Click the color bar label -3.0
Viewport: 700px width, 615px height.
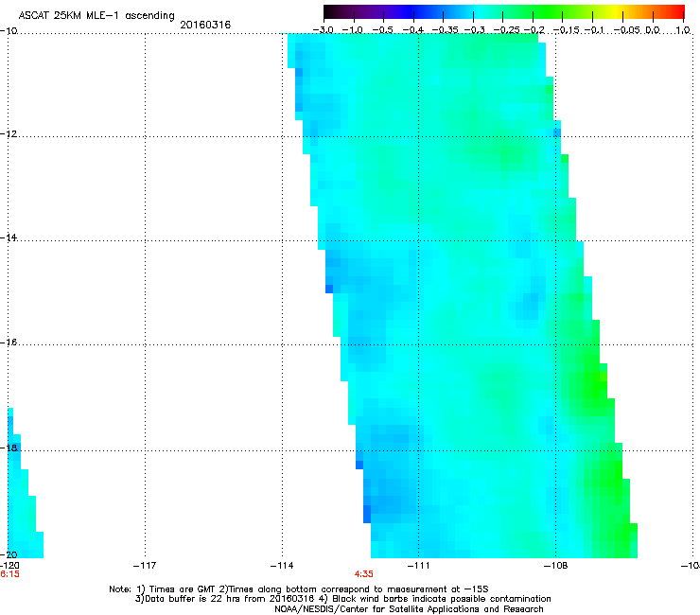coord(323,30)
